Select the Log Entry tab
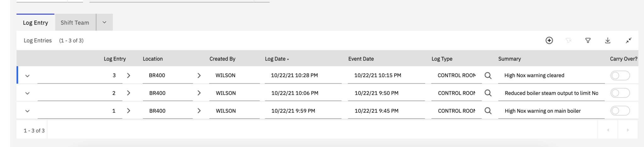This screenshot has width=644, height=147. [x=36, y=23]
